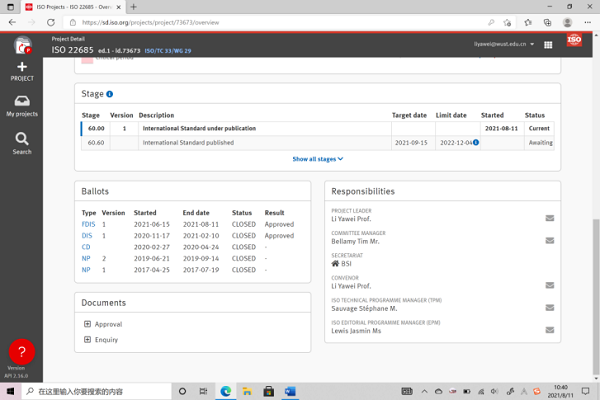Click the ISO/TC 33/WG 29 committee link
600x400 pixels.
point(168,50)
